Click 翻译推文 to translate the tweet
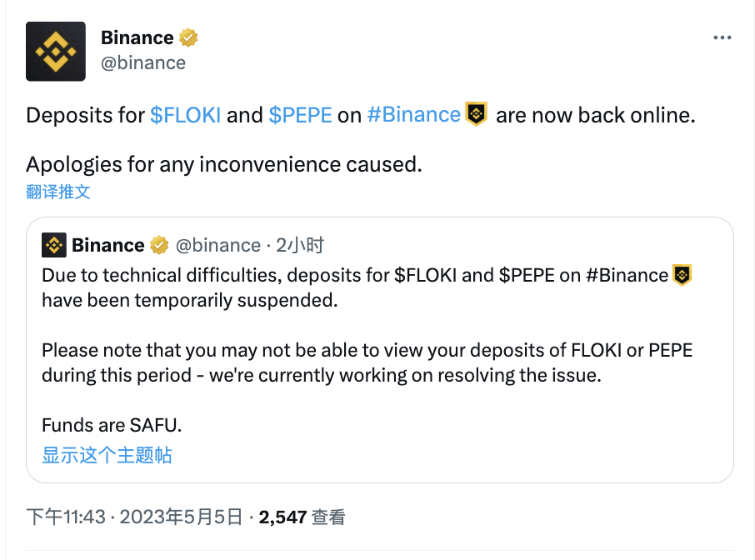This screenshot has width=755, height=560. [x=59, y=192]
